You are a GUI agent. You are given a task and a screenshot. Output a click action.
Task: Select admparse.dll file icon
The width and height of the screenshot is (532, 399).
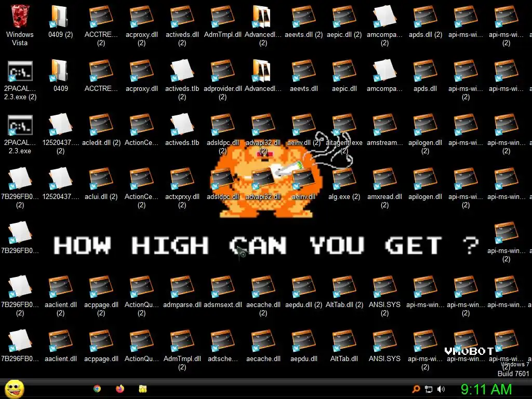click(x=182, y=286)
